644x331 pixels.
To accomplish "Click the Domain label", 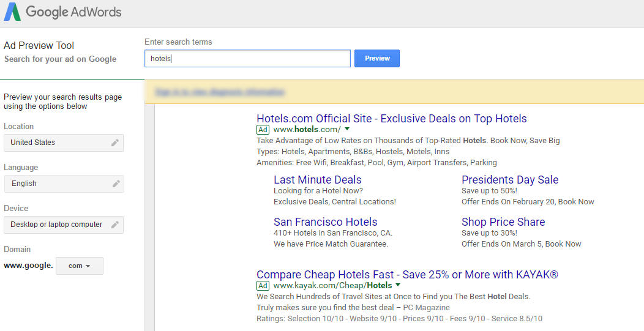I will tap(17, 249).
